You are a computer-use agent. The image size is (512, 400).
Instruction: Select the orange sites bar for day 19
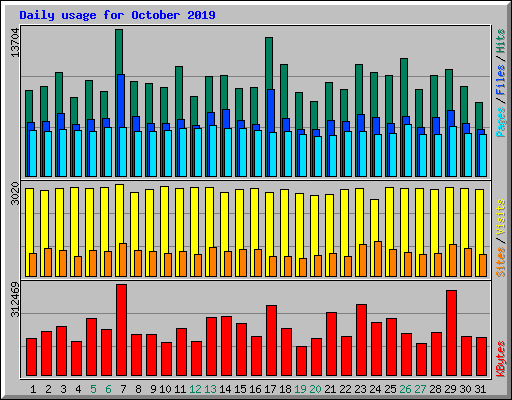303,267
